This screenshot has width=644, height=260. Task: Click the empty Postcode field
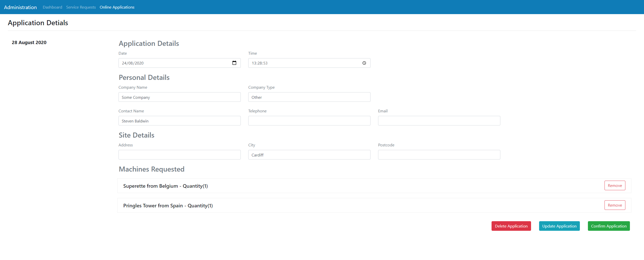(439, 155)
